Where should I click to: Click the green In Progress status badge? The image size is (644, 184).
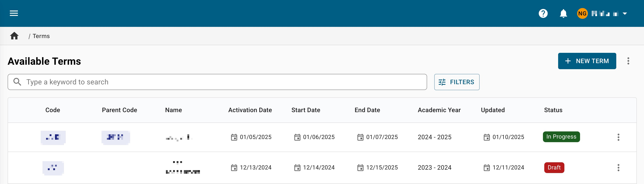tap(561, 137)
